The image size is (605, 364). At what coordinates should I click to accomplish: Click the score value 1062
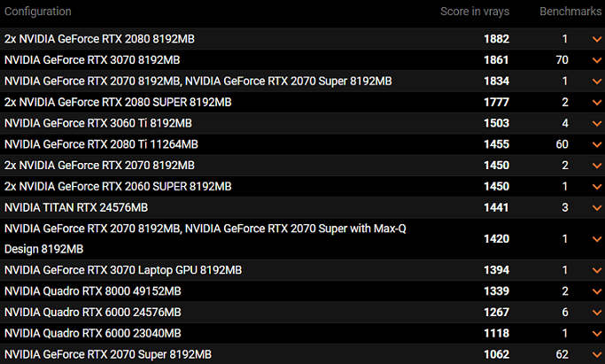pos(497,354)
